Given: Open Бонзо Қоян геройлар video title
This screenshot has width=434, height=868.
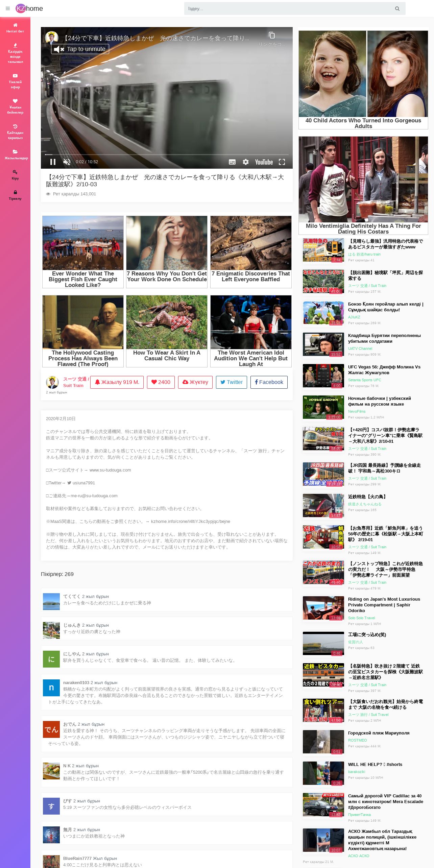Looking at the screenshot, I should 386,307.
